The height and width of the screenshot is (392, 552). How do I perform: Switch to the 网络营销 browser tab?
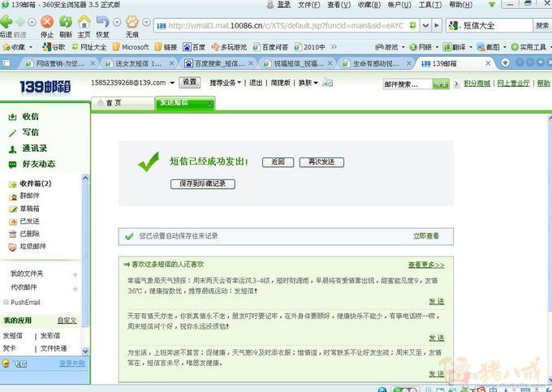(x=60, y=63)
